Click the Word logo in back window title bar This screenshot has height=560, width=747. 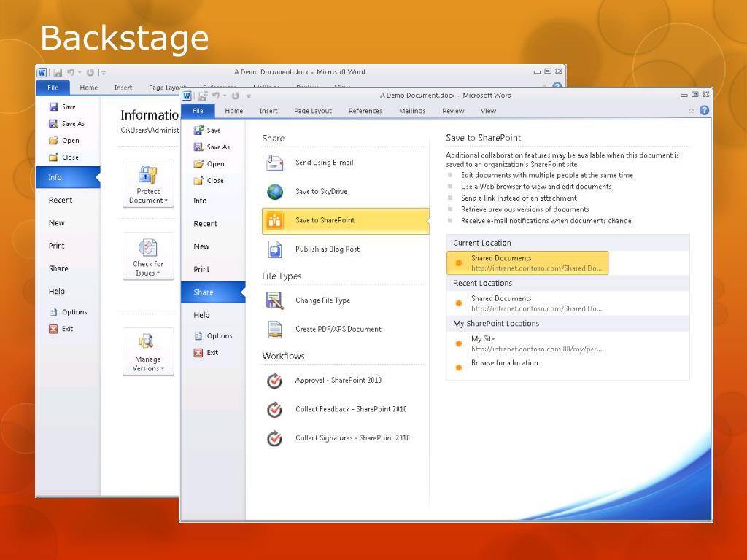click(42, 72)
